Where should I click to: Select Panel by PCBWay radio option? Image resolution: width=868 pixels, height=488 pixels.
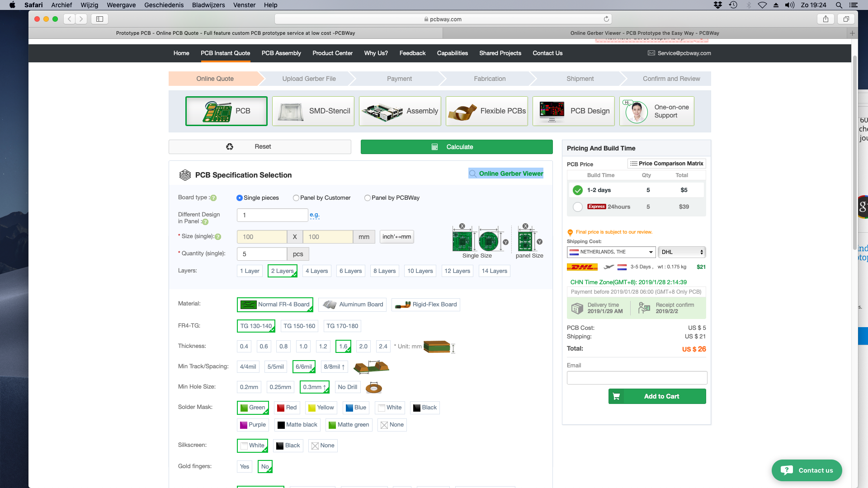(368, 198)
